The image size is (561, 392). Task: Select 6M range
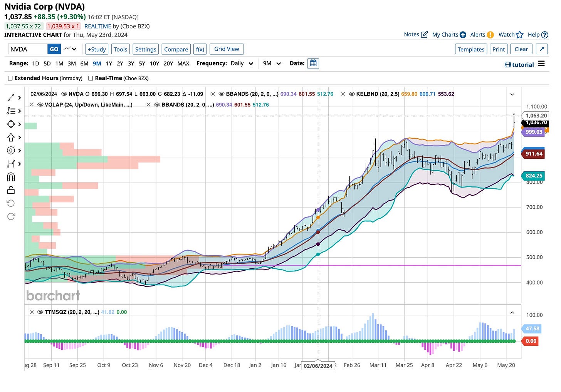click(x=84, y=64)
